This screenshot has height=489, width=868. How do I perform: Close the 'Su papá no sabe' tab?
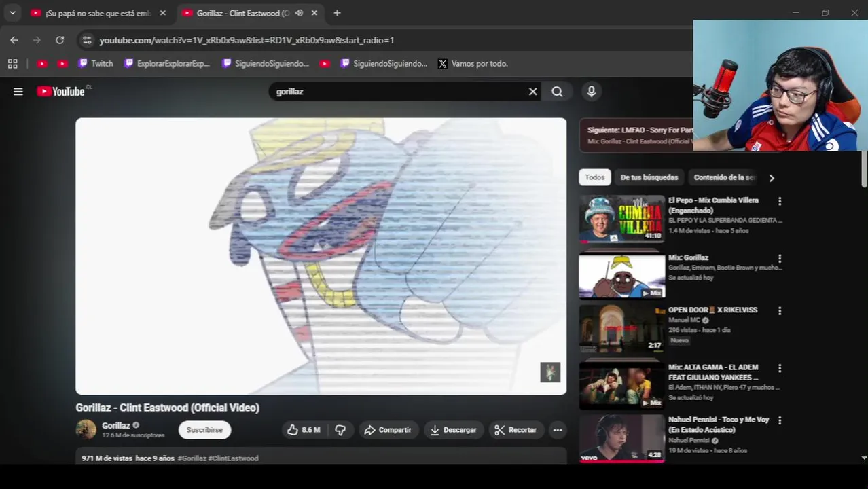[162, 13]
